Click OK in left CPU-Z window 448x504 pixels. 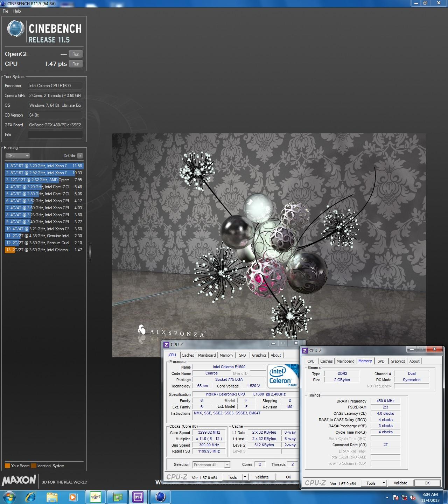coord(288,477)
